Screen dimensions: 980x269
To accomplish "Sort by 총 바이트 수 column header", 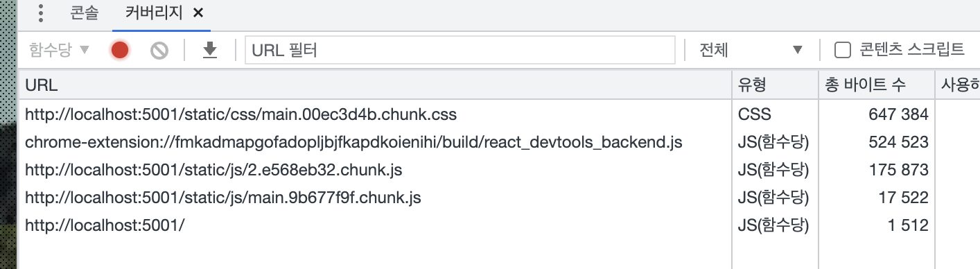I will point(876,85).
